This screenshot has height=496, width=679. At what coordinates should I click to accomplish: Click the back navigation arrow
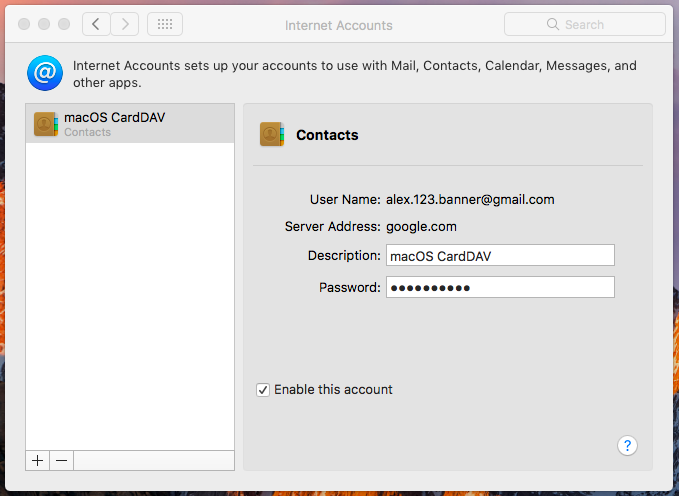(x=96, y=24)
